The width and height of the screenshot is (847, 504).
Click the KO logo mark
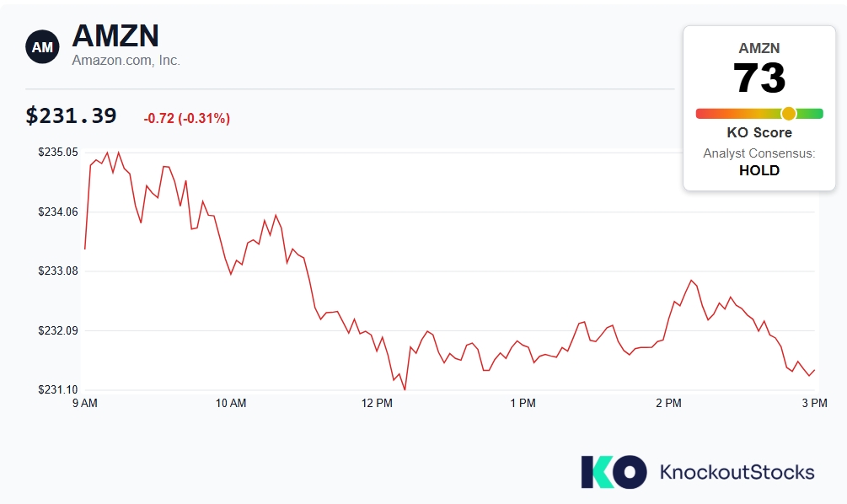pos(614,472)
